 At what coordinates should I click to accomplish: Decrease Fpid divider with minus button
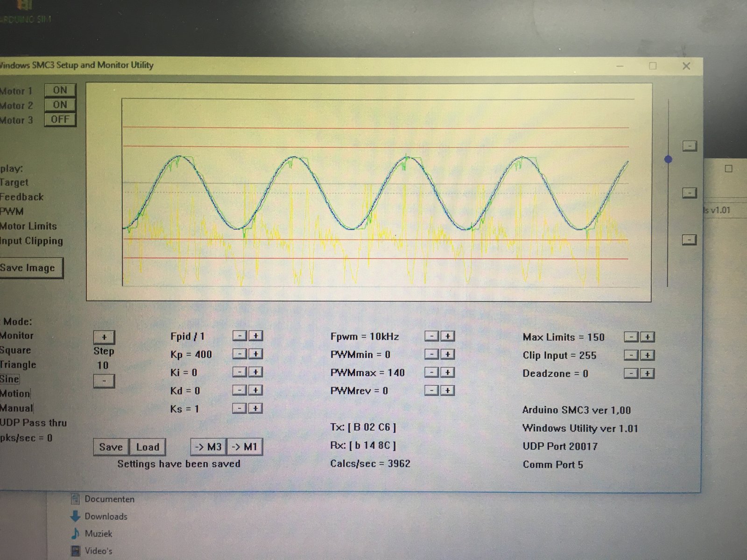240,336
